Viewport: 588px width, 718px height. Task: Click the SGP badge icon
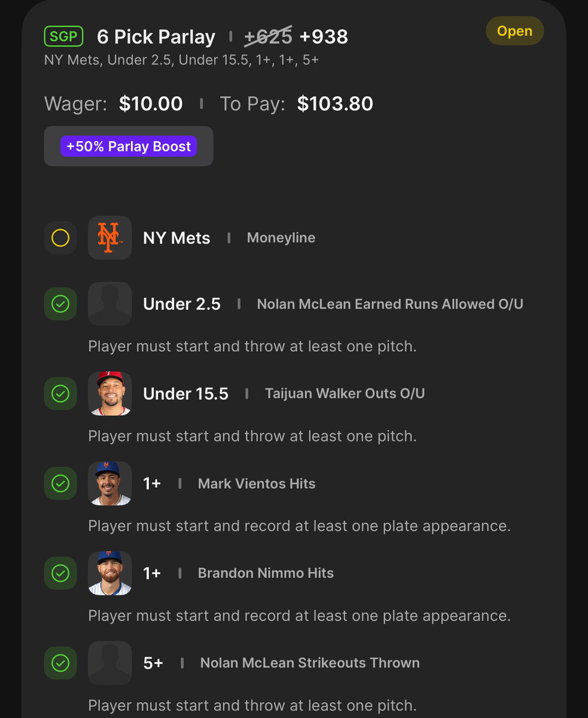(x=63, y=36)
